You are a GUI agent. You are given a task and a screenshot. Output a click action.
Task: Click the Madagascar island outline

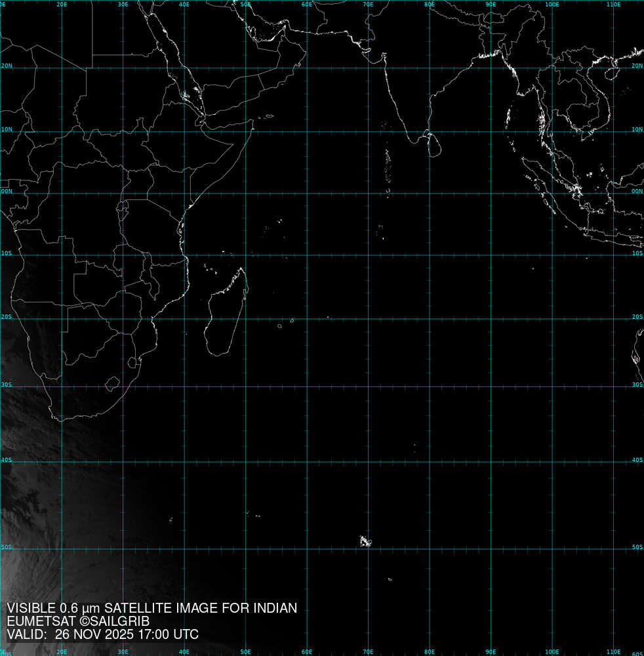coord(223,315)
